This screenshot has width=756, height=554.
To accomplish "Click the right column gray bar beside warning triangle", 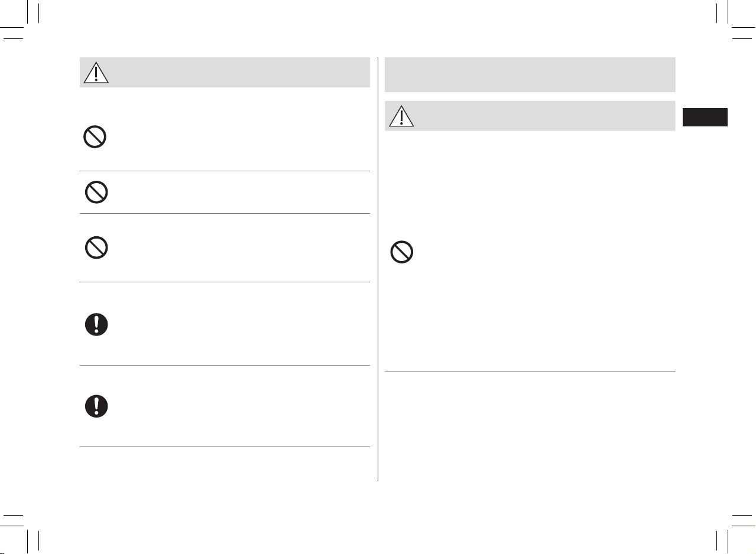I will (x=530, y=116).
